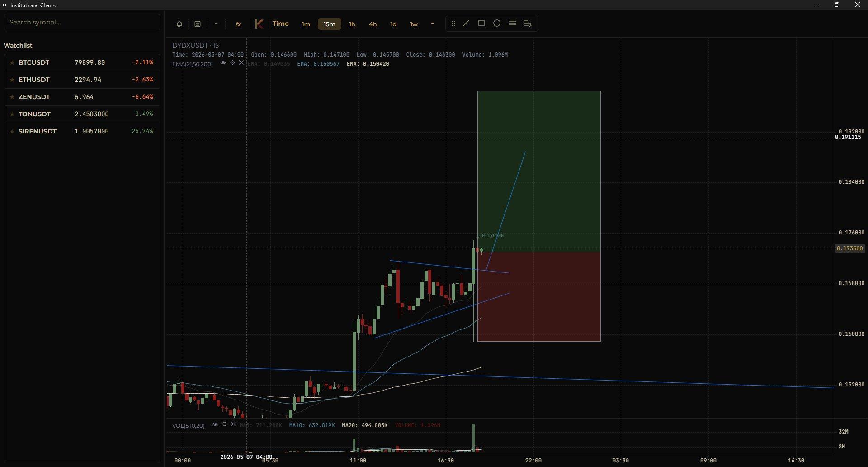Grab the drawing toolbar drag handle

coord(453,24)
